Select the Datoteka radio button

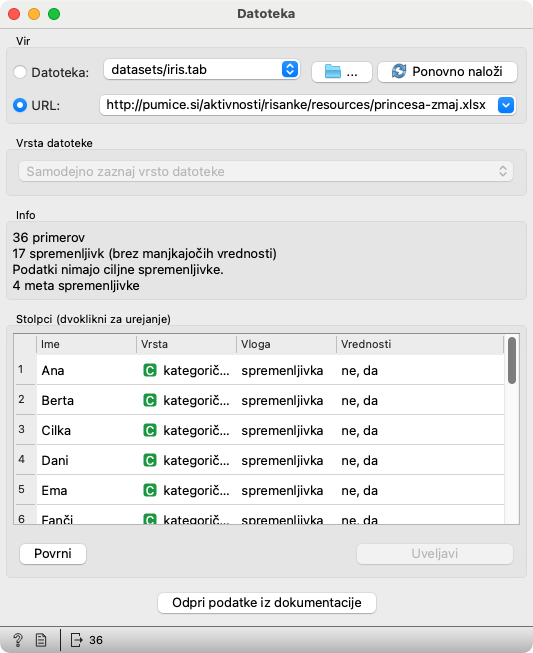click(20, 72)
